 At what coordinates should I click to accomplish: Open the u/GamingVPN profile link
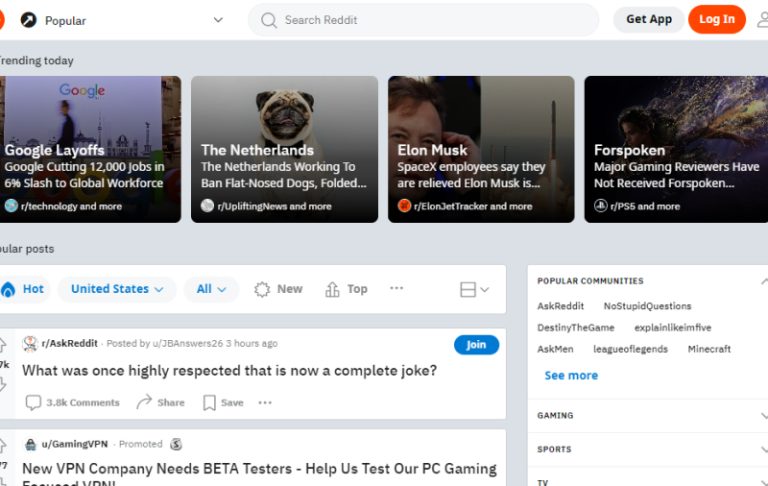[74, 444]
